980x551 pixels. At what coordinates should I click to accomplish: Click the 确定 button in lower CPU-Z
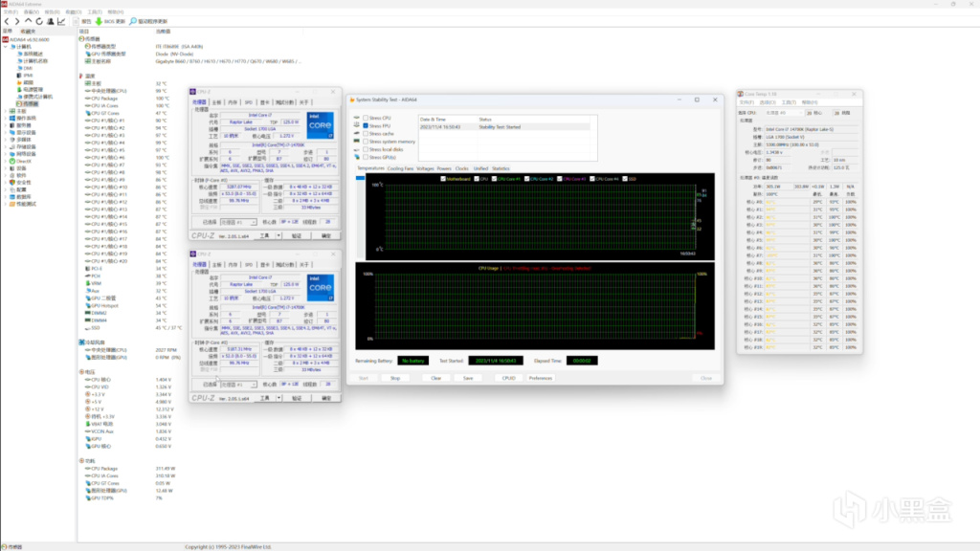pyautogui.click(x=326, y=398)
